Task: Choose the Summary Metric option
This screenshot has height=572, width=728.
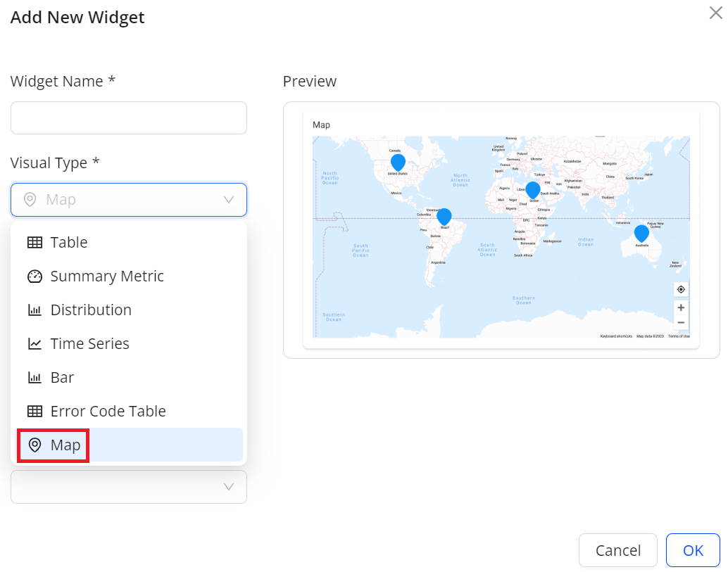Action: click(106, 277)
